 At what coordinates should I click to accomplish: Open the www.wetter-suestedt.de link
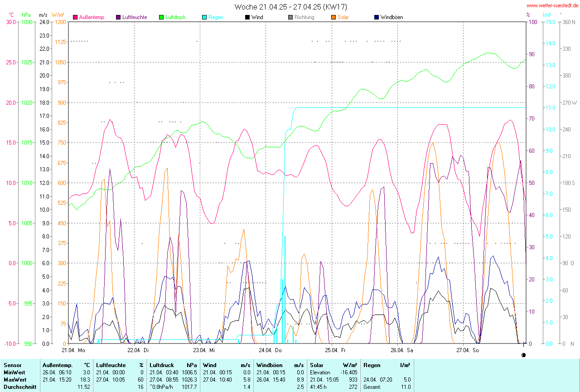point(552,6)
